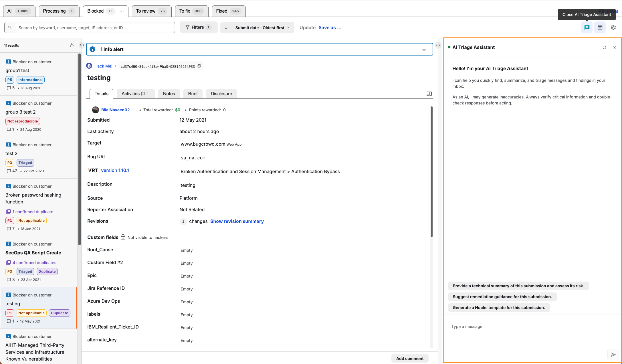This screenshot has width=622, height=364.
Task: Collapse the results sidebar using the chevron
Action: (82, 45)
